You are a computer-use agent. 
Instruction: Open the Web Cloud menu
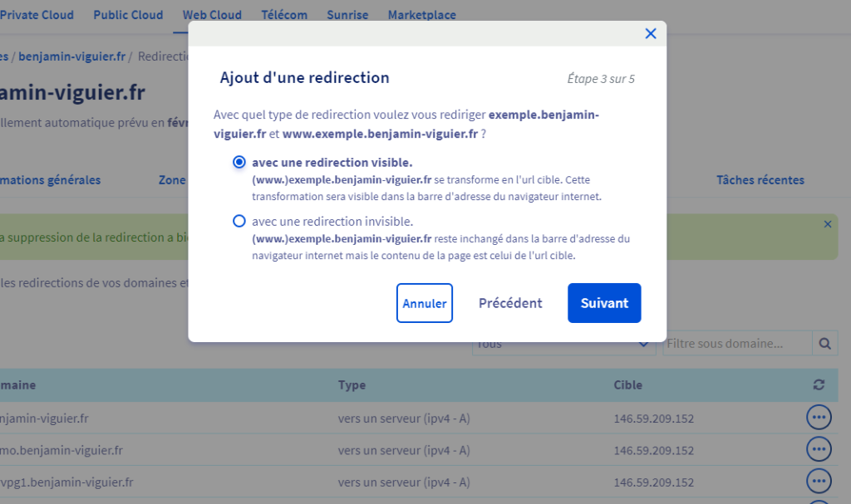(x=212, y=15)
